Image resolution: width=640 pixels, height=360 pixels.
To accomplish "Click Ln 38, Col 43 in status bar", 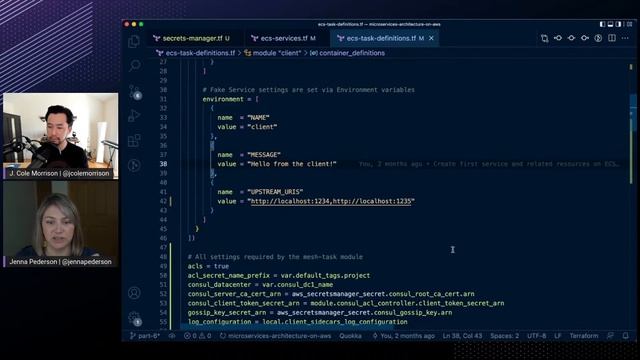I will (462, 336).
